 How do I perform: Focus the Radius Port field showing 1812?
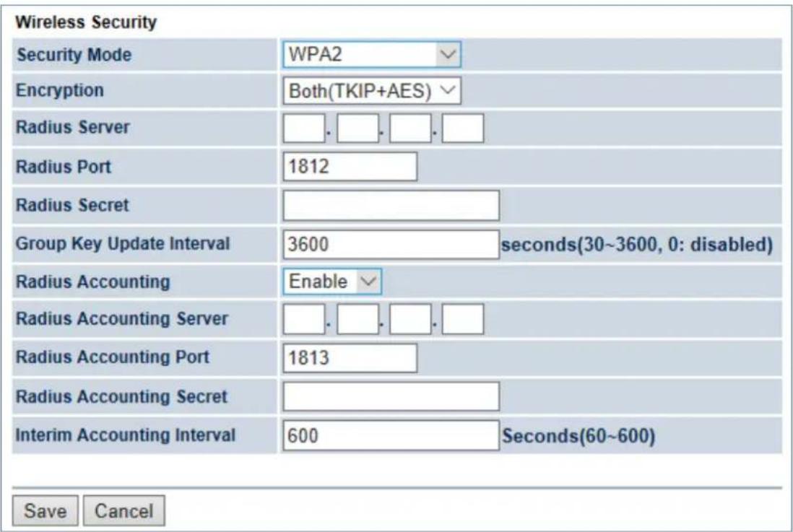pyautogui.click(x=350, y=166)
